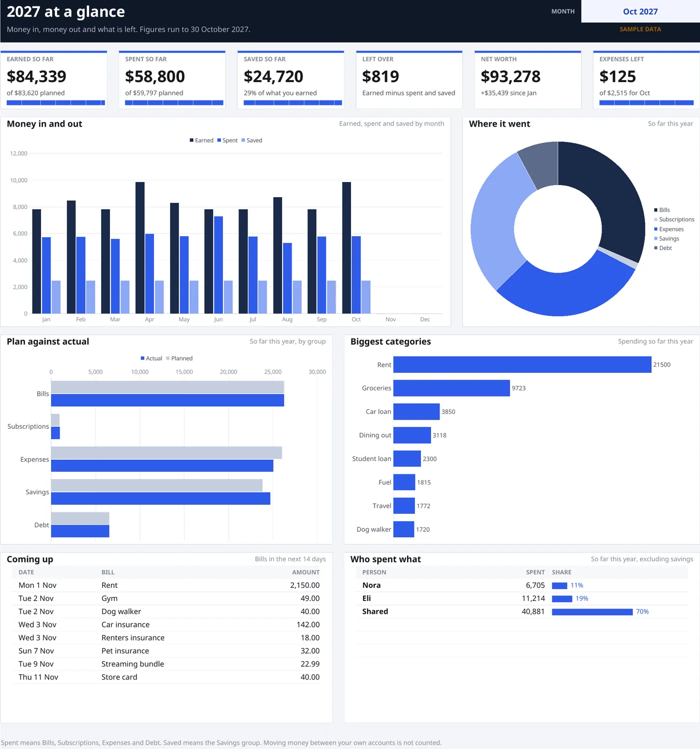
Task: Select the Dining out bar
Action: [x=412, y=435]
